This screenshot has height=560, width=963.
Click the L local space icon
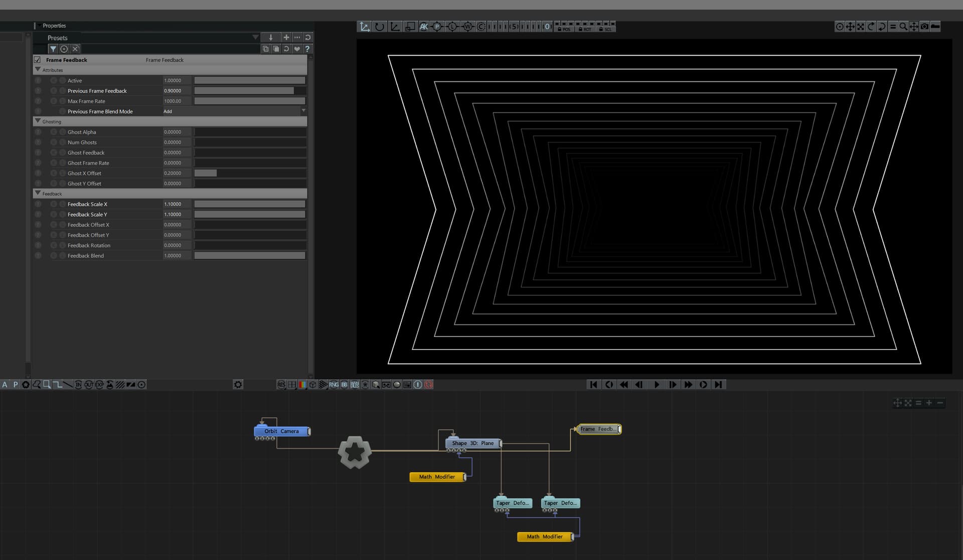pos(452,27)
